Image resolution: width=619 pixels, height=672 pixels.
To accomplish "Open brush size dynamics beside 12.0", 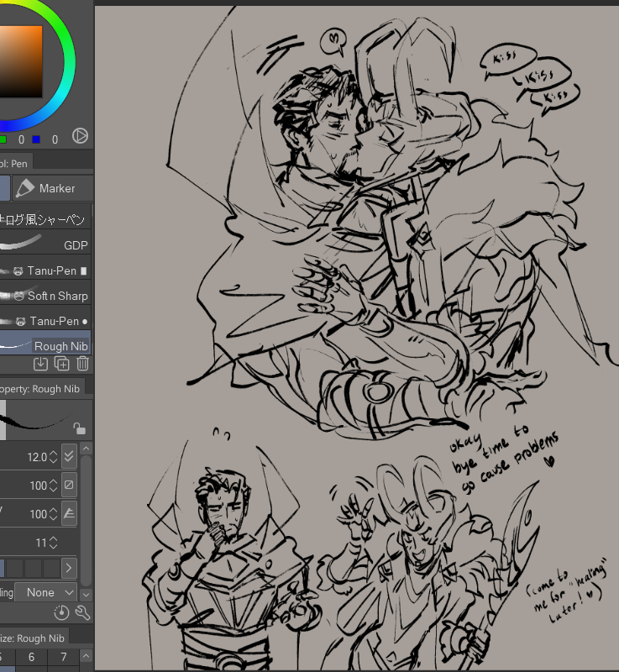I will click(x=69, y=457).
